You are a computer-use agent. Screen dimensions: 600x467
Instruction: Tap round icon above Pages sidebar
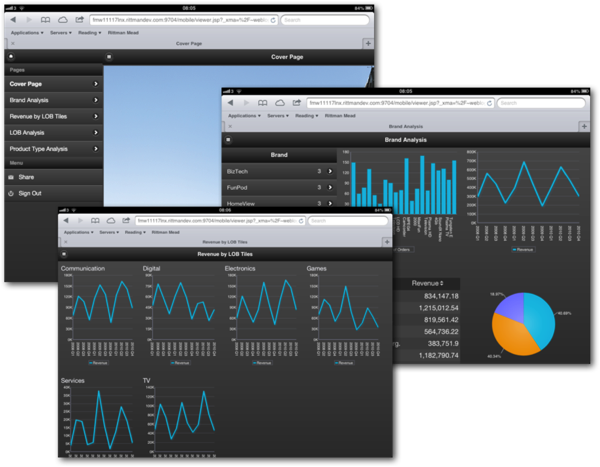pyautogui.click(x=11, y=57)
